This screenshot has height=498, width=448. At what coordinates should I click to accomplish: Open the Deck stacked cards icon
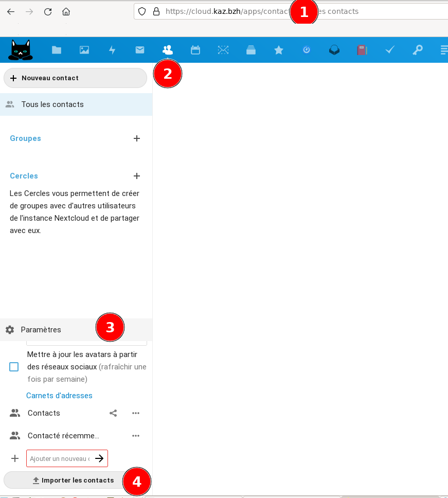(x=251, y=50)
